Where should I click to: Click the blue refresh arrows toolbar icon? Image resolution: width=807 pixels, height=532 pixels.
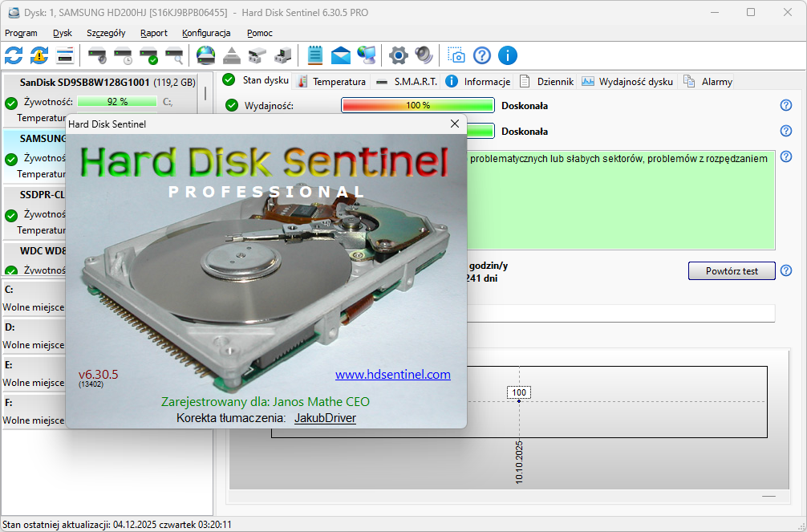pos(14,55)
